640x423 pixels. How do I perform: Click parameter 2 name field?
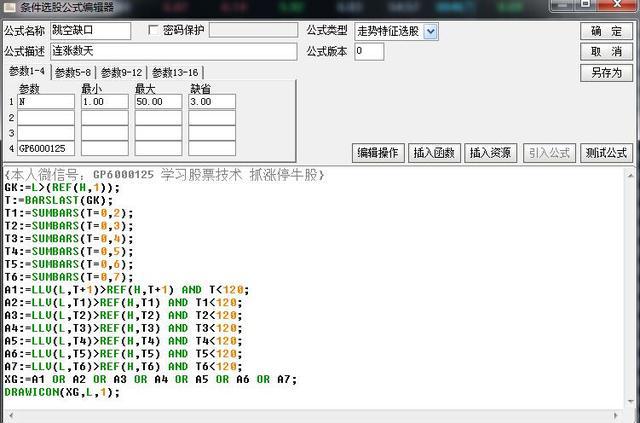pyautogui.click(x=46, y=118)
